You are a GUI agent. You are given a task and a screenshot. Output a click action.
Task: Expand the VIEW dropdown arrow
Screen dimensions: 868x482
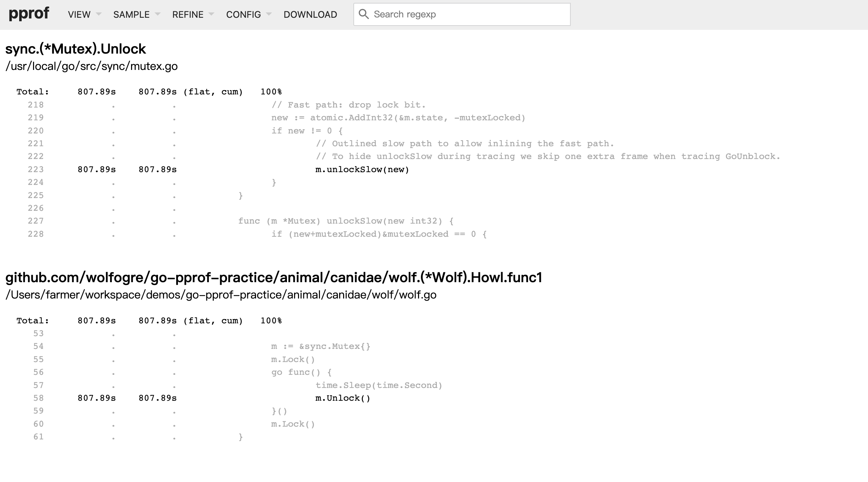click(99, 14)
